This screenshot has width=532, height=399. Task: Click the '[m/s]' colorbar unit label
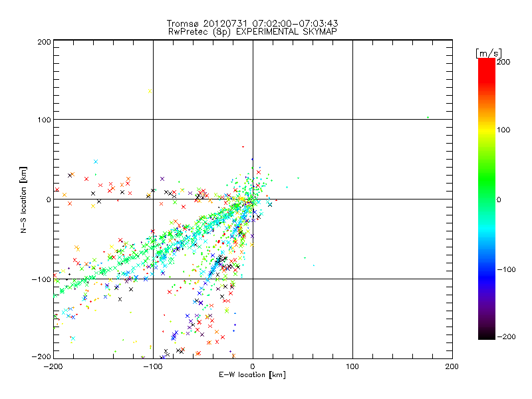(x=489, y=53)
